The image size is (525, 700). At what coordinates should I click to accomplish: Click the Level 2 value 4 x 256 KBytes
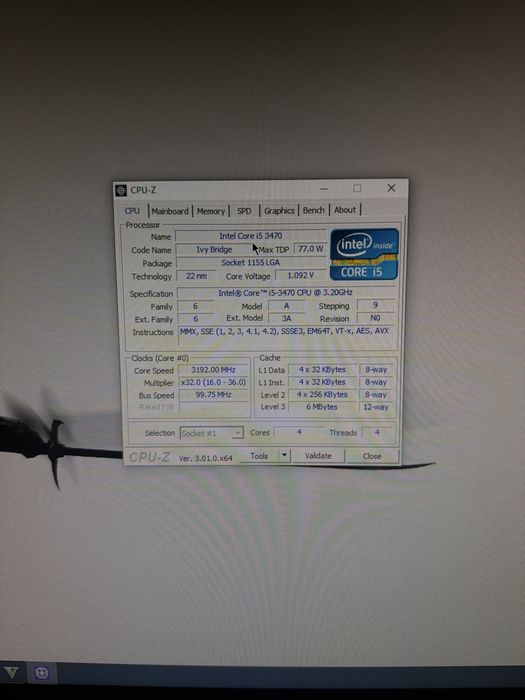[322, 395]
